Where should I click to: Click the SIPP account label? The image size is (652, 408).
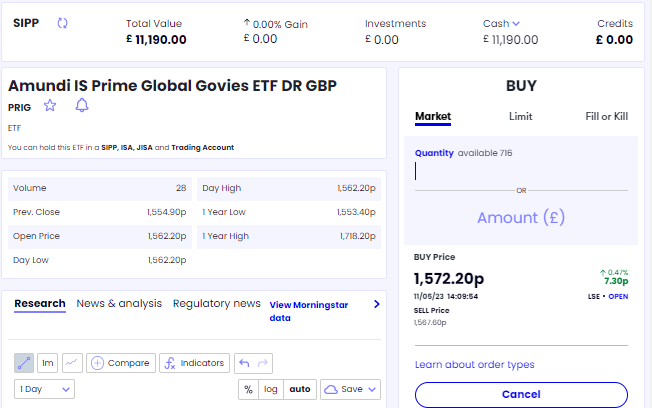[x=26, y=23]
